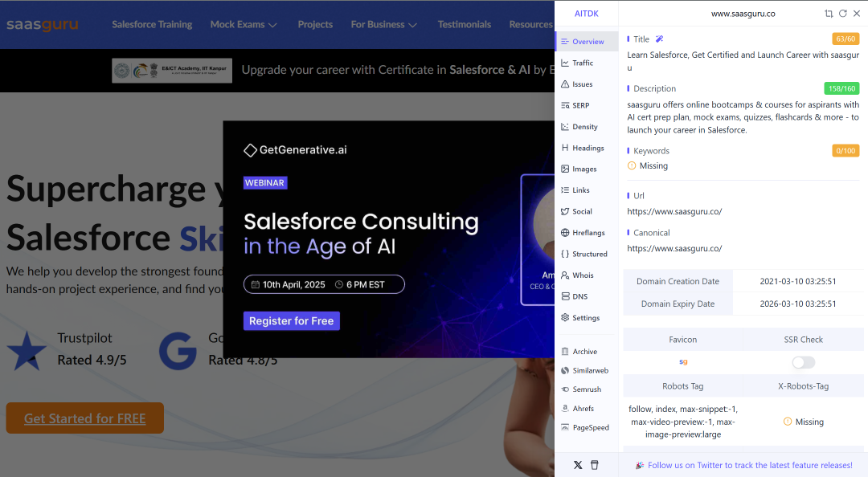
Task: Click the globe icon for Hreflangs
Action: [x=565, y=232]
